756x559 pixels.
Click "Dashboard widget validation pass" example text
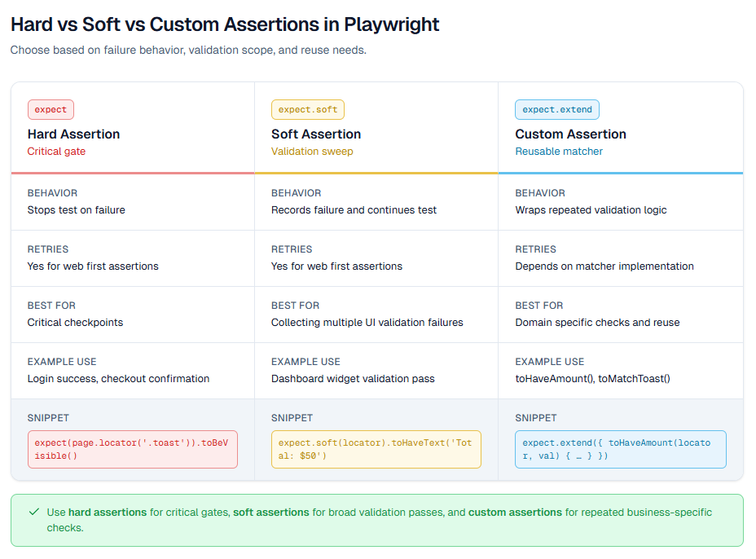353,379
